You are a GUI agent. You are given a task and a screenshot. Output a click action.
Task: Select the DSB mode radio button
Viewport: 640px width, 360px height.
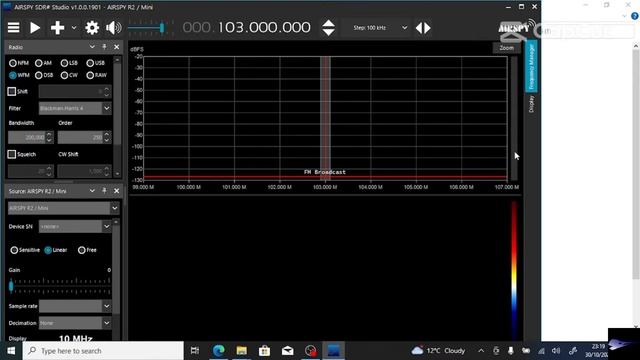point(38,75)
